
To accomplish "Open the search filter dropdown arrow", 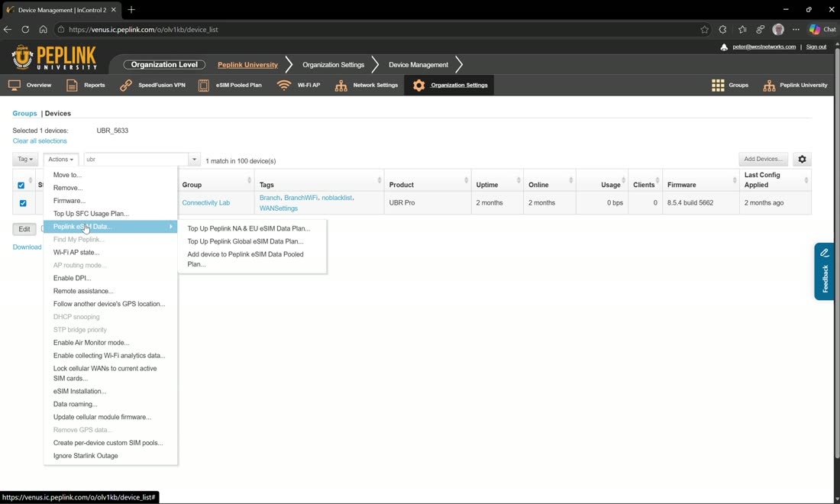I will (195, 159).
